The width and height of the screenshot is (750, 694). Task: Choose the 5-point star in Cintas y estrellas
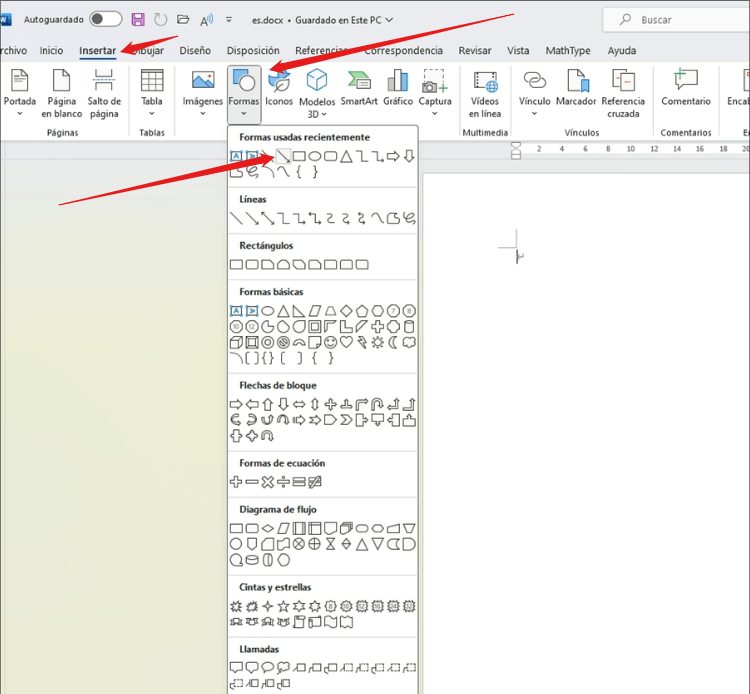tap(283, 607)
